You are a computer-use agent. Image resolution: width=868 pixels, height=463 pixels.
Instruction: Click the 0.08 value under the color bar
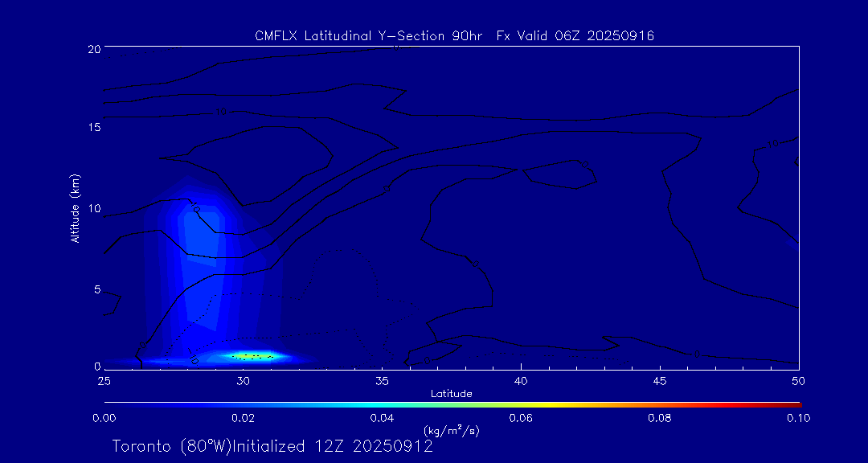(659, 418)
